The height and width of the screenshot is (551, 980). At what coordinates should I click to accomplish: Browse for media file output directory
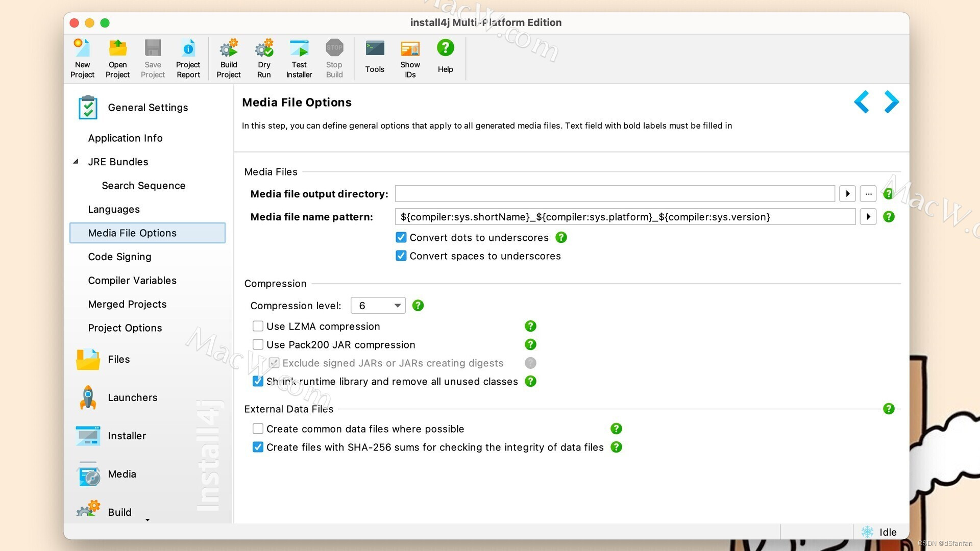click(x=868, y=193)
